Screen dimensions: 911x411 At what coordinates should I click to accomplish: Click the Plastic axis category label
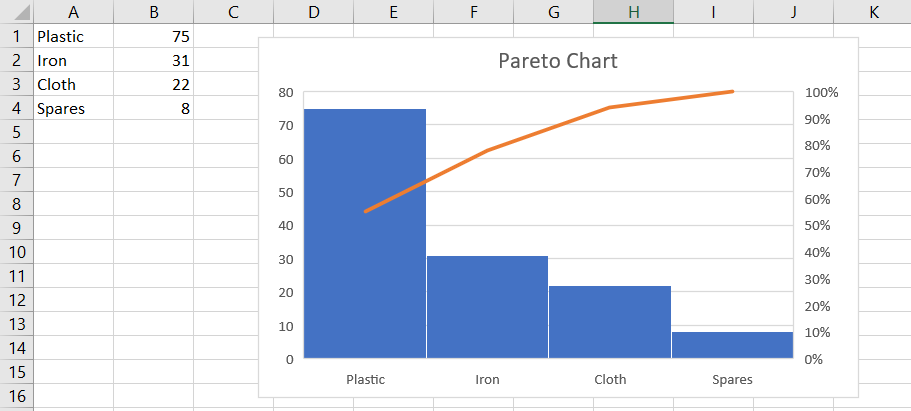click(365, 380)
